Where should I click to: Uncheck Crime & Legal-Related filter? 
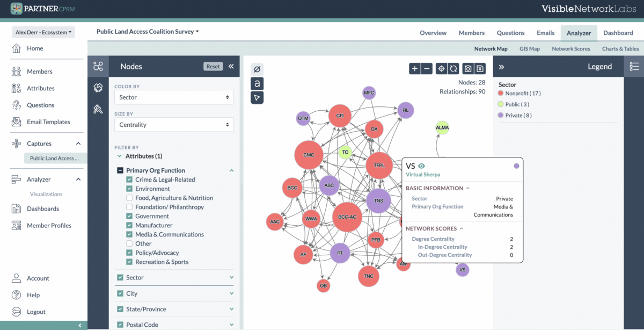(129, 180)
